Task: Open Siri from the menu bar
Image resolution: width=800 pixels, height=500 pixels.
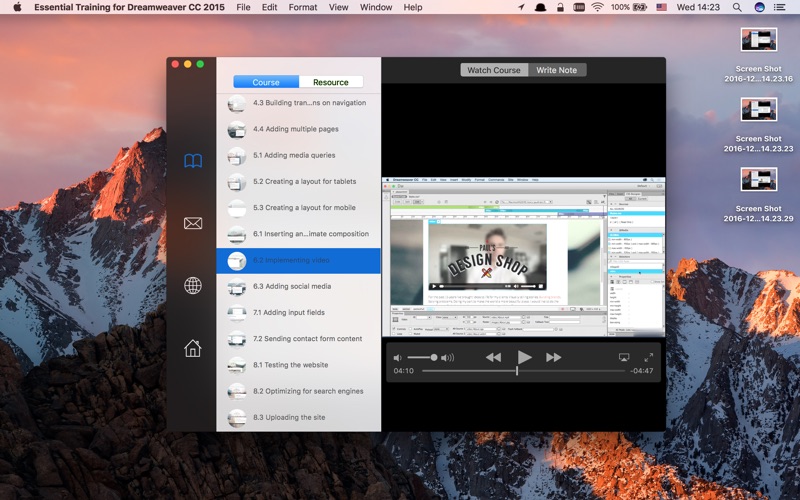Action: point(759,7)
